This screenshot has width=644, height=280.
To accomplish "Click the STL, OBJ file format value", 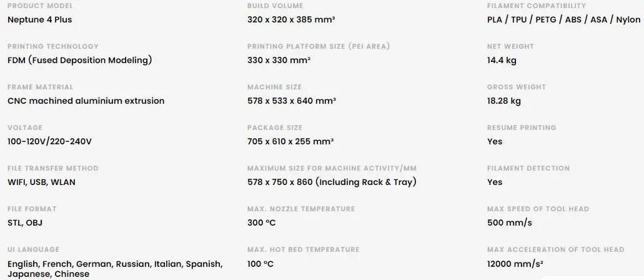I will coord(25,223).
